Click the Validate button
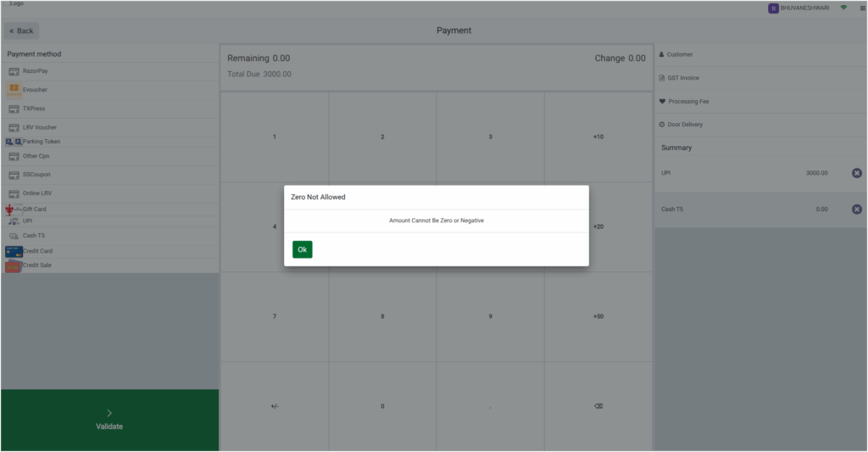The height and width of the screenshot is (452, 868). 109,420
